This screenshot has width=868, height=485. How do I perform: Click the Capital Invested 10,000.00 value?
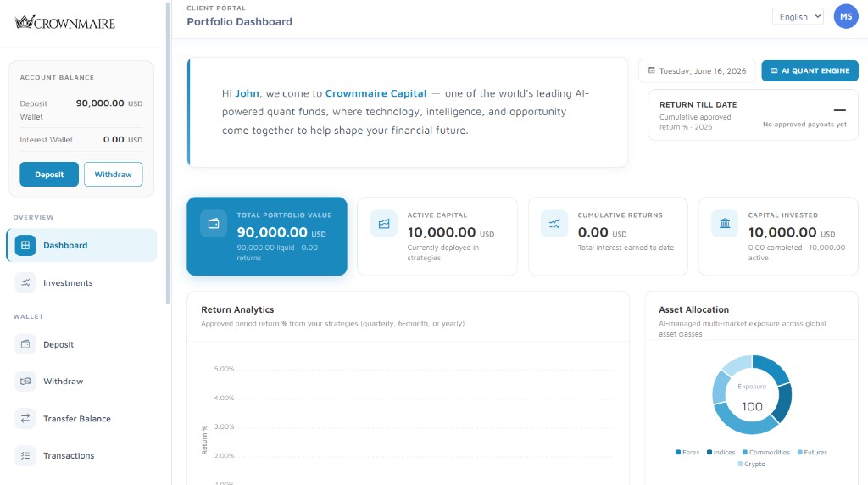point(782,232)
